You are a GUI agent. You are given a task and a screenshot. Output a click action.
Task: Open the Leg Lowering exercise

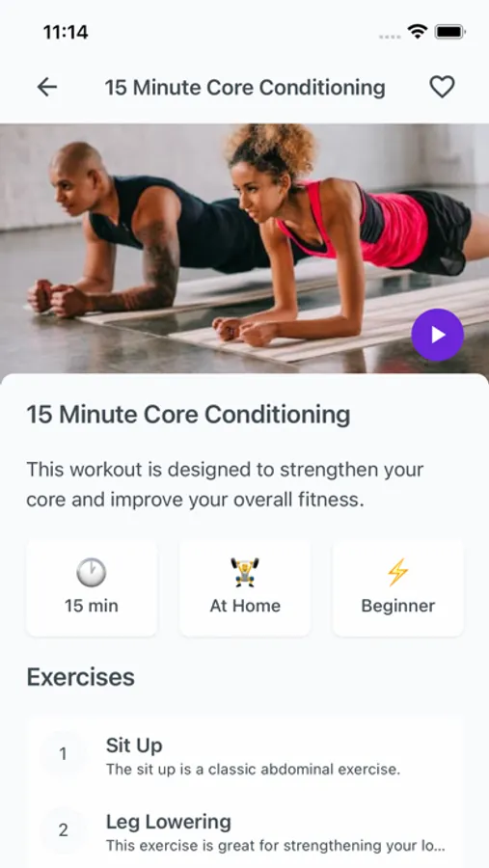(245, 831)
